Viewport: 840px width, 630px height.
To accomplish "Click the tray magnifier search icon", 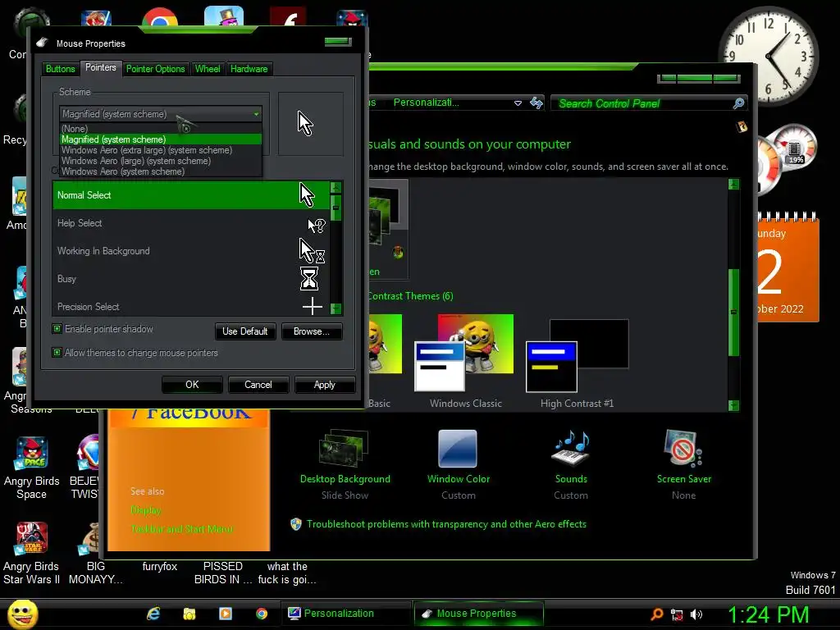I will tap(657, 614).
